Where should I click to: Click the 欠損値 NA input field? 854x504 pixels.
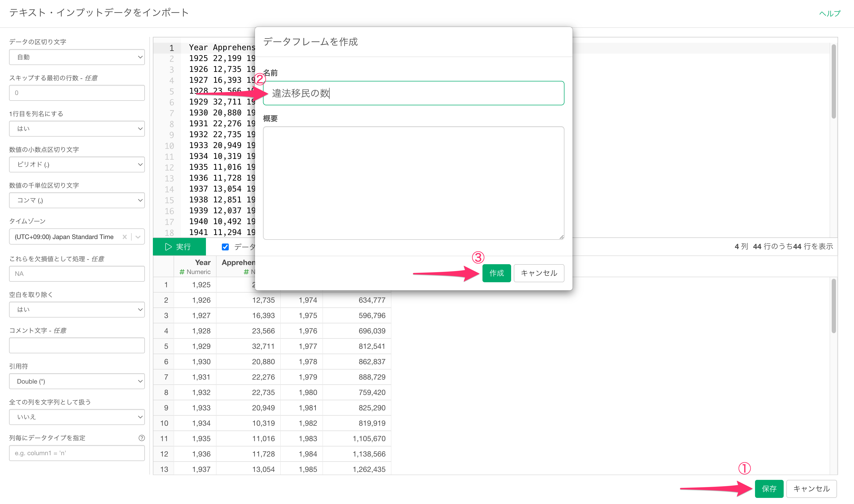pyautogui.click(x=77, y=273)
